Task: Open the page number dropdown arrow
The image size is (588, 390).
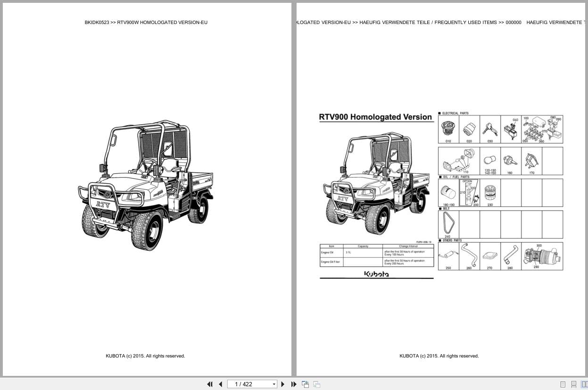Action: coord(274,384)
